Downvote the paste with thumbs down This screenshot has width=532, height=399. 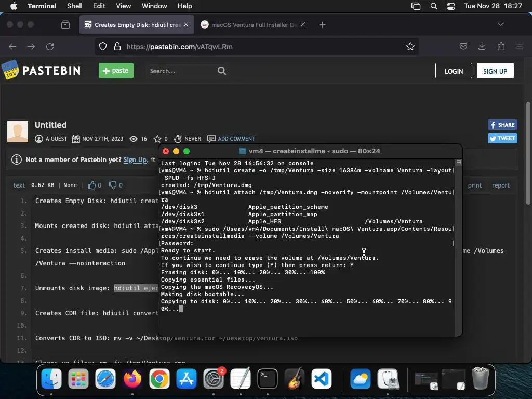point(112,185)
